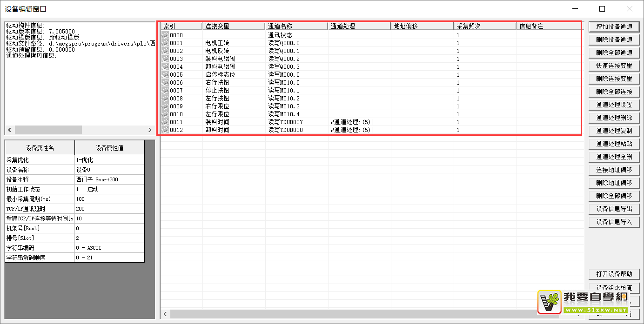
Task: Click the 最小采集周期 value field showing 100
Action: [109, 199]
